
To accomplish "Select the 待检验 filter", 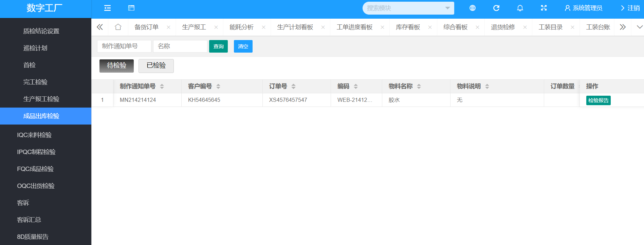I will tap(116, 66).
